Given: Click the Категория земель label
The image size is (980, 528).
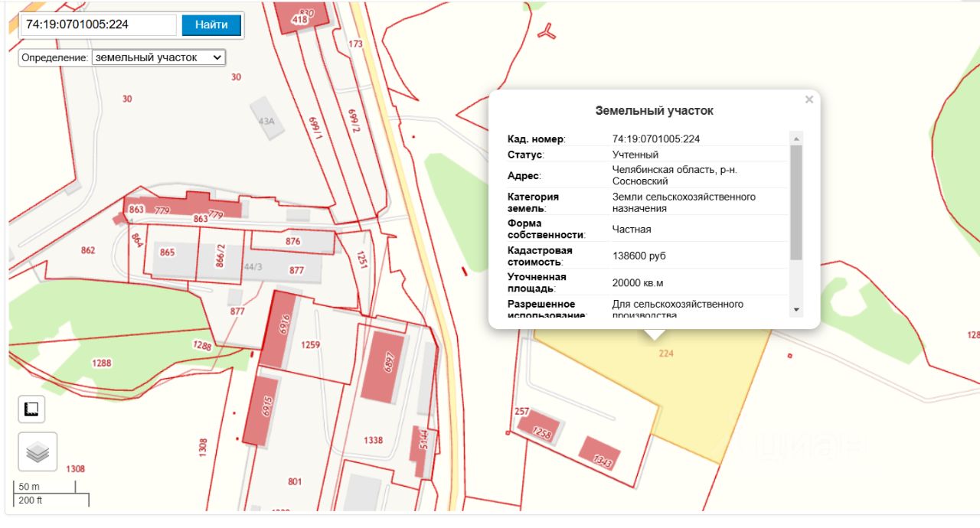Looking at the screenshot, I should click(x=534, y=202).
